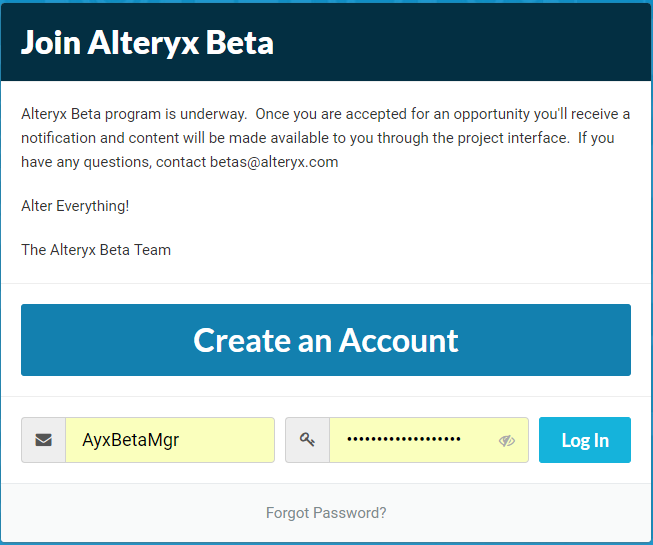Click The Alteryx Beta Team signature

[x=96, y=250]
